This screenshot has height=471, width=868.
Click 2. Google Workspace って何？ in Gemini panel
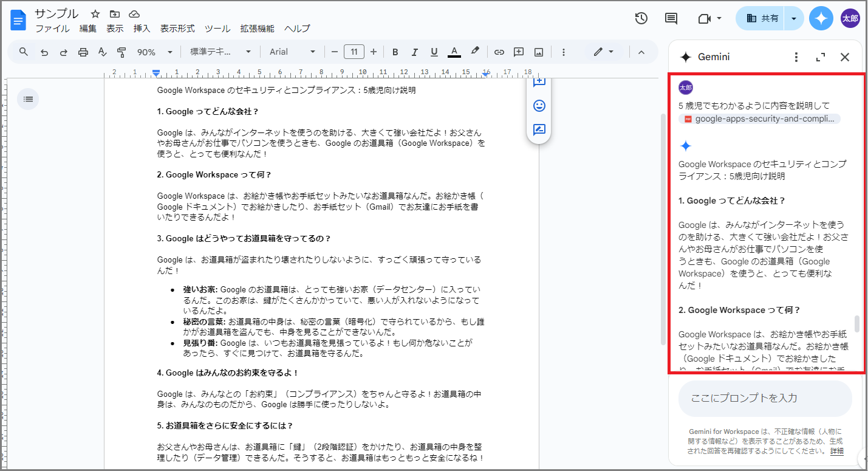click(739, 310)
